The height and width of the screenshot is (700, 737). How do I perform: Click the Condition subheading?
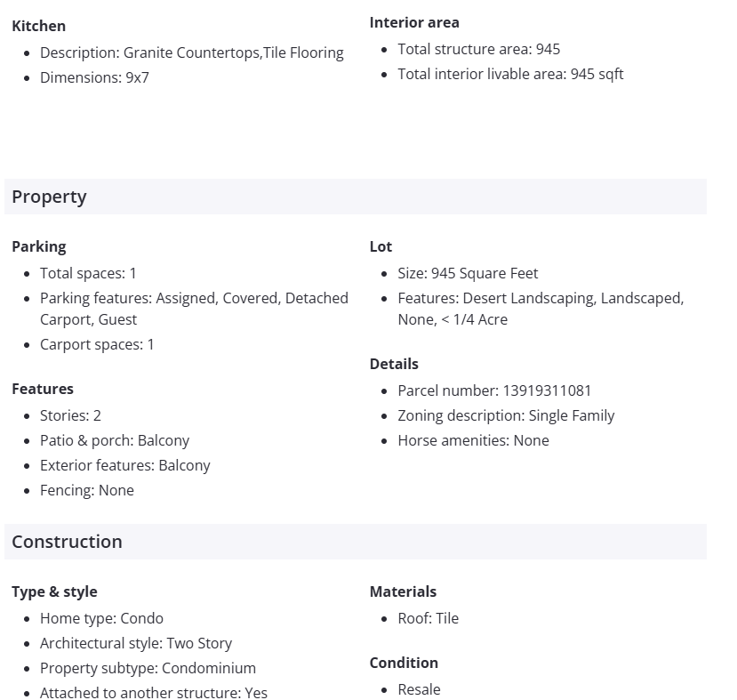(404, 663)
